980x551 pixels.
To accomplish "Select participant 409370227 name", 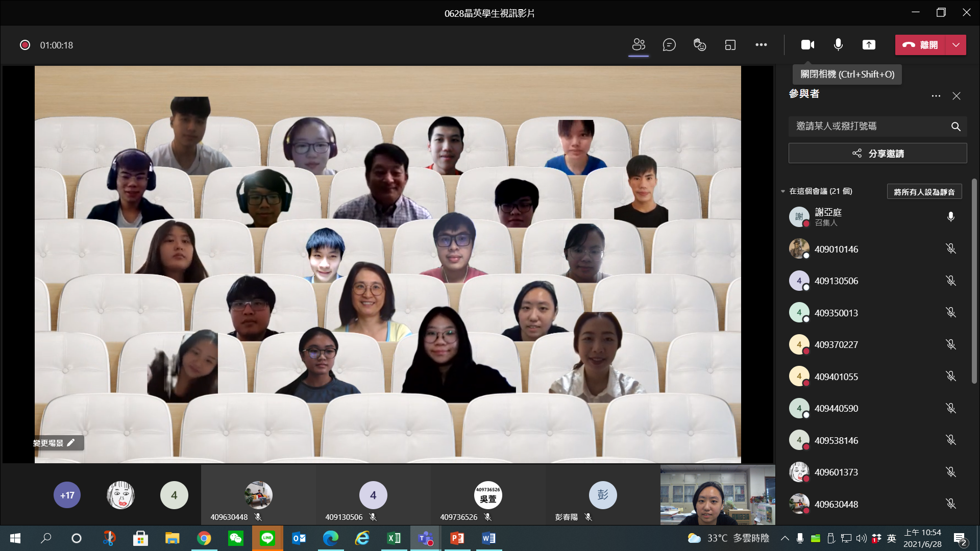I will 836,345.
